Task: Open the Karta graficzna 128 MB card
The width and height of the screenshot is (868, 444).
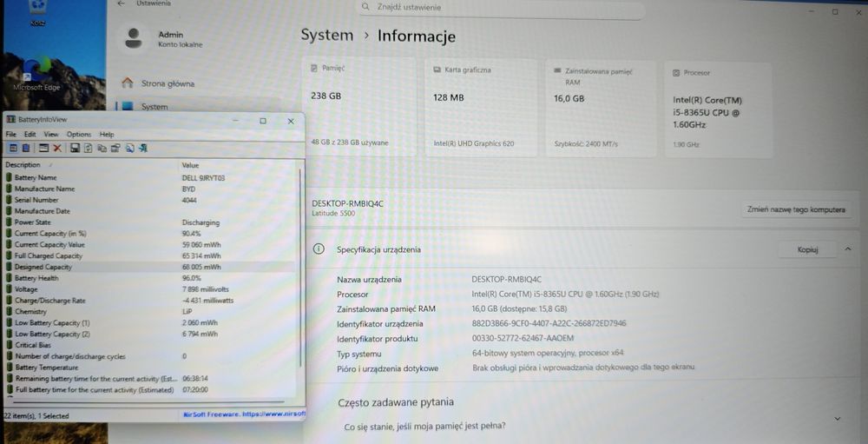Action: click(x=481, y=108)
